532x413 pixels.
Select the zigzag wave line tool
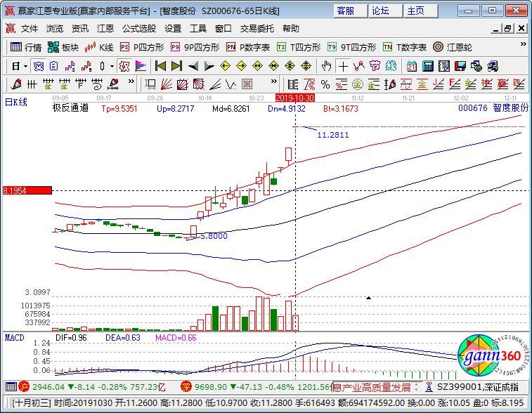click(x=231, y=84)
